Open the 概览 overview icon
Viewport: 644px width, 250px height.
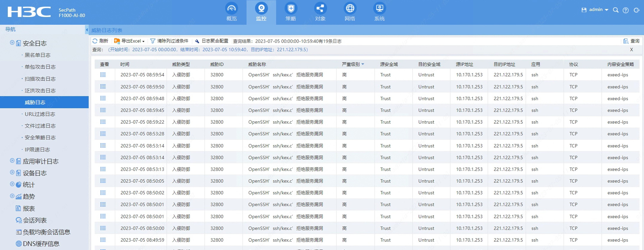click(231, 9)
